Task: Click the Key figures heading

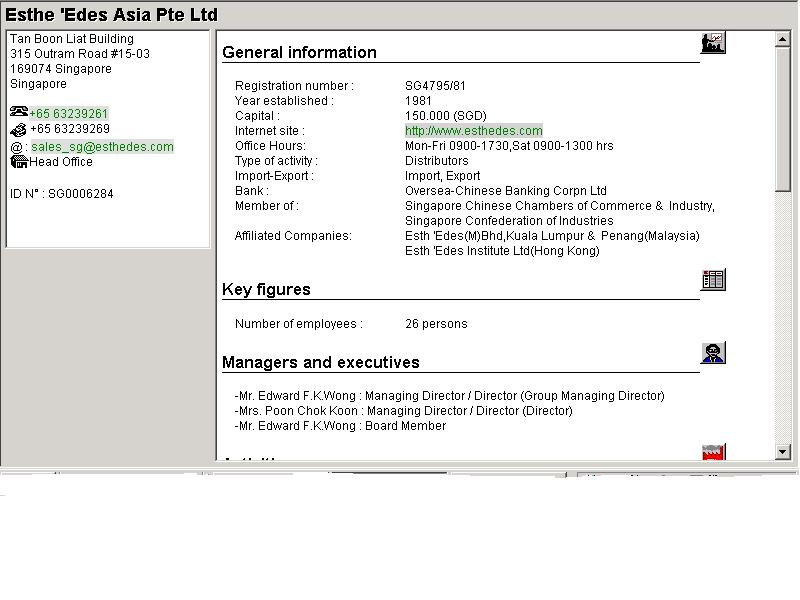Action: (x=266, y=290)
